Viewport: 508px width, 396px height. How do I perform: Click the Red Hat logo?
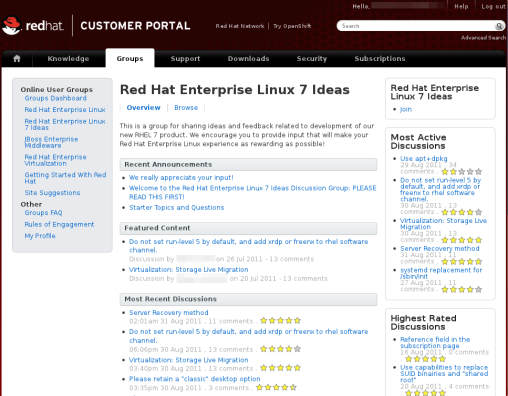pos(33,26)
